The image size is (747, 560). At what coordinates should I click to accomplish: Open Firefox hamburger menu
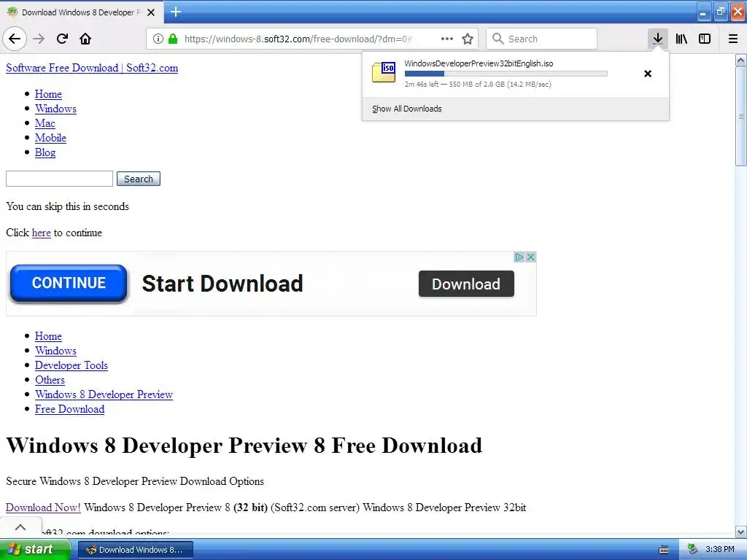(x=733, y=39)
